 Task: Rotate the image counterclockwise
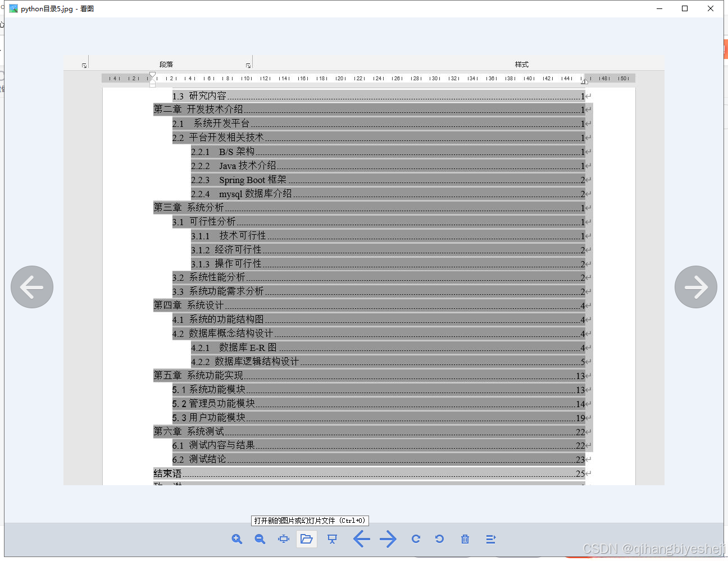(x=440, y=539)
